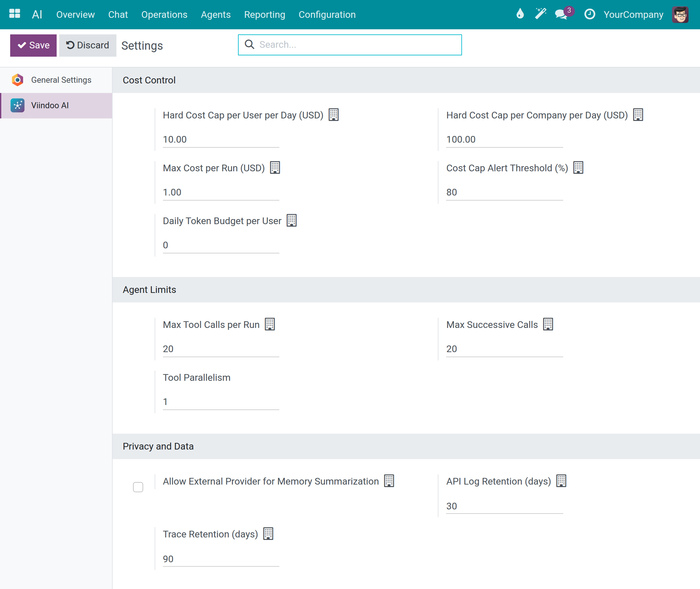Open the Operations menu
Screen dimensions: 700x589
coord(164,14)
